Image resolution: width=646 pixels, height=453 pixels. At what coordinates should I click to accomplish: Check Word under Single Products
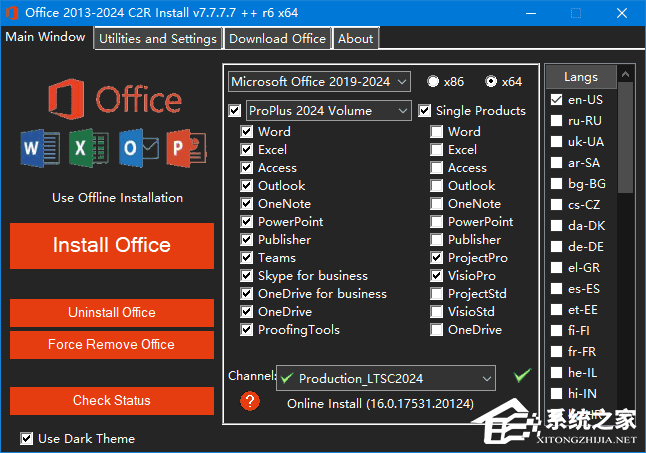[x=437, y=132]
